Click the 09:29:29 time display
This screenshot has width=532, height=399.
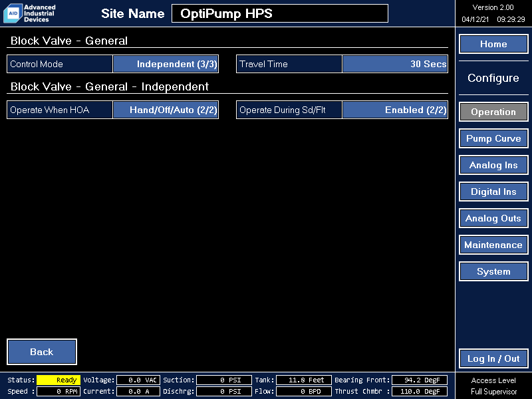(511, 19)
